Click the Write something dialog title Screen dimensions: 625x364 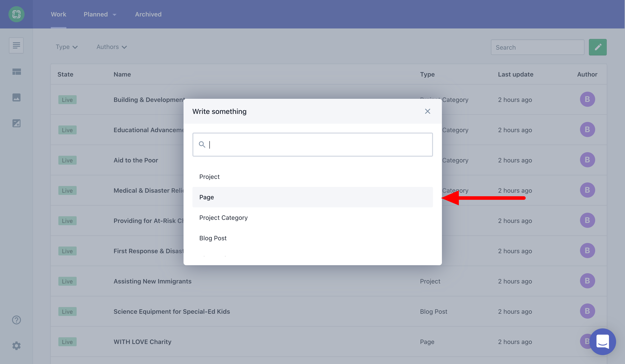(219, 111)
